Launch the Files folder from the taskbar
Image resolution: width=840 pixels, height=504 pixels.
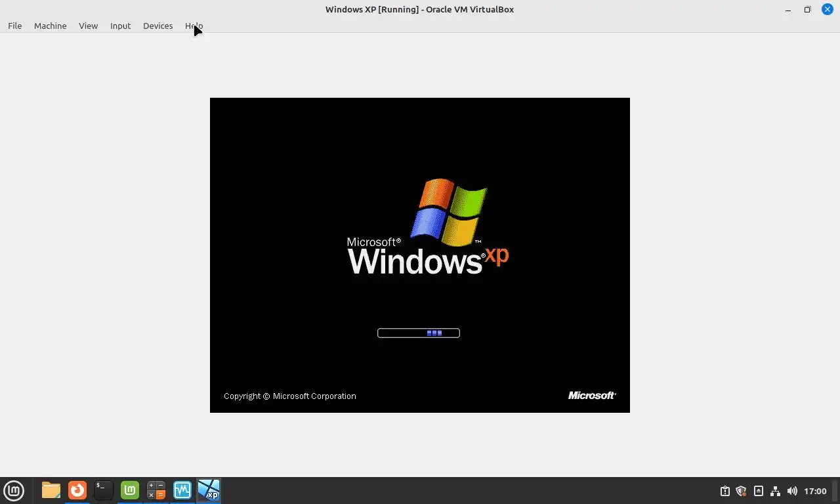[x=51, y=490]
